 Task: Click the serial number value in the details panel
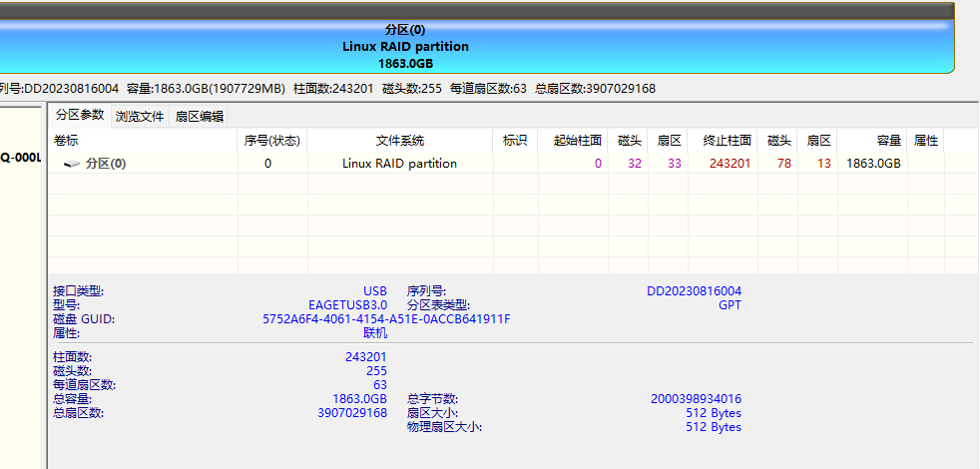tap(694, 291)
